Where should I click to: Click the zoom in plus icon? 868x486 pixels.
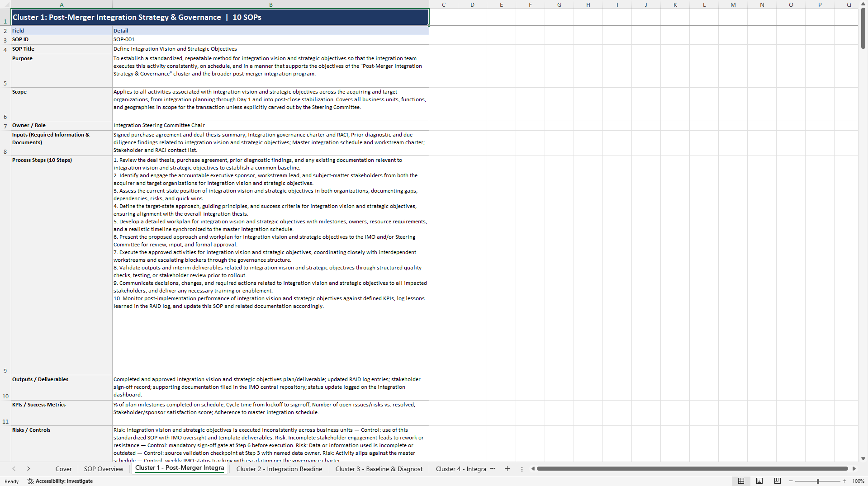(x=844, y=481)
